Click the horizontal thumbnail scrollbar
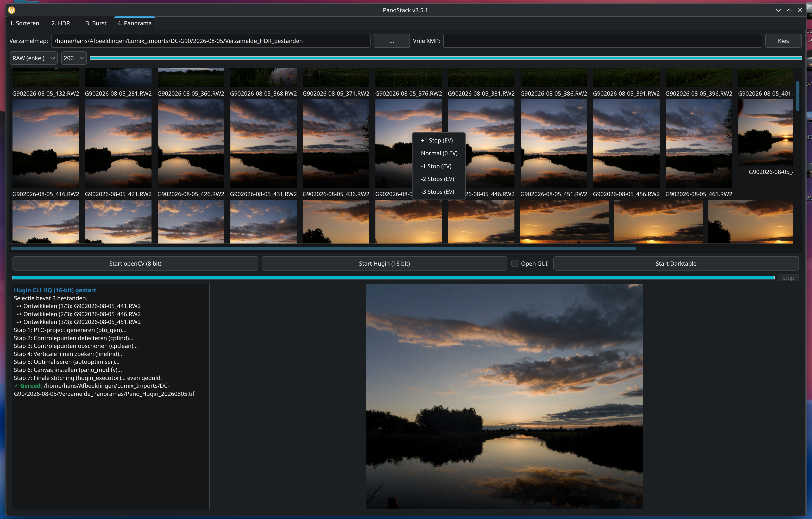This screenshot has height=519, width=812. point(323,248)
